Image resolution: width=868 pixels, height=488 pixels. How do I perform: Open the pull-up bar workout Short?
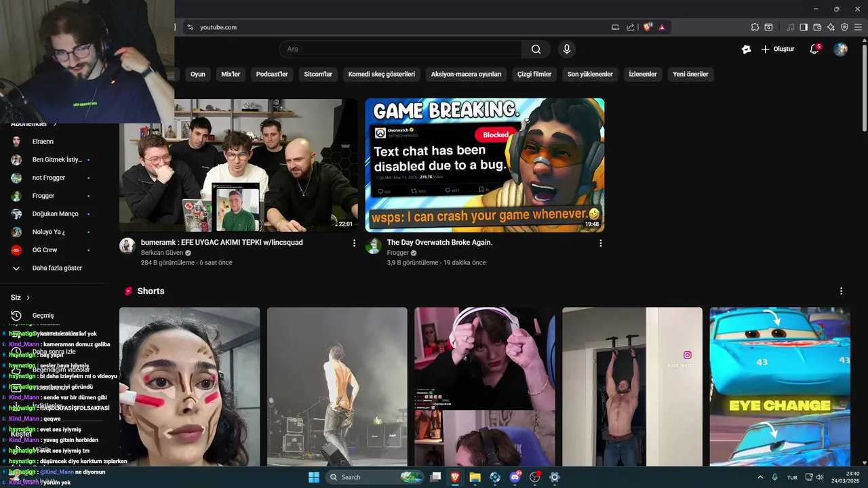(x=632, y=386)
